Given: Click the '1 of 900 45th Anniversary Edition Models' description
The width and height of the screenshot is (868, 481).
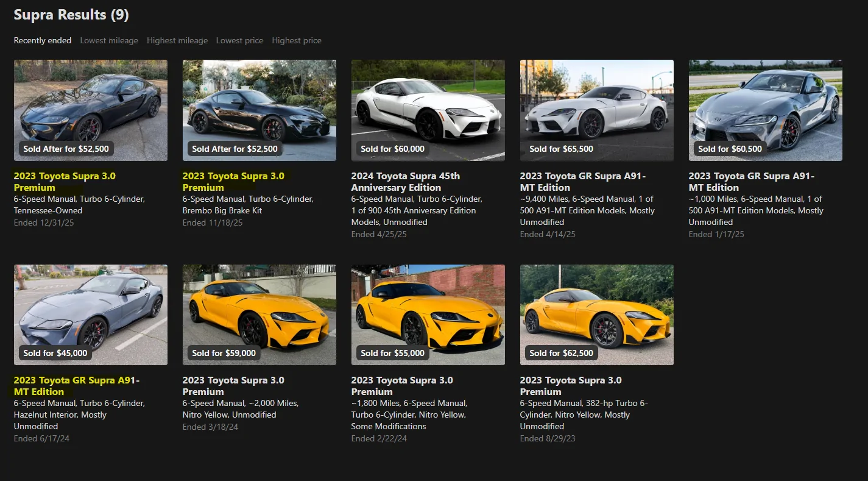Looking at the screenshot, I should [417, 210].
